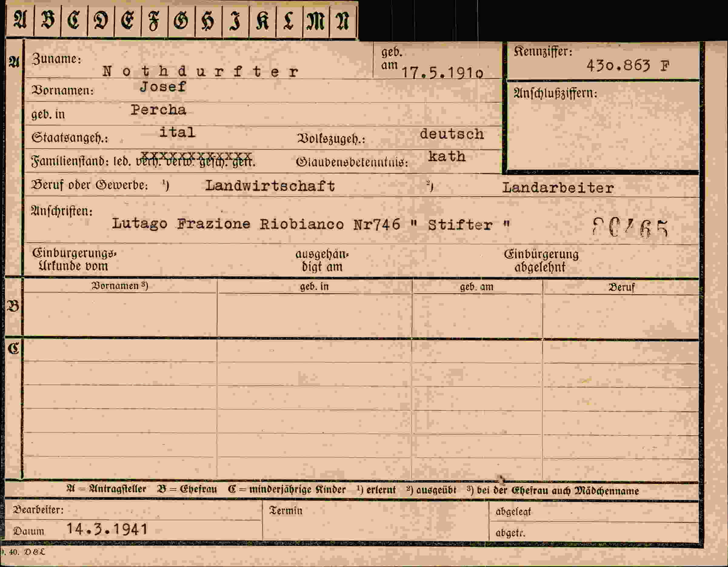Click the Bearbeiter label

[x=38, y=510]
